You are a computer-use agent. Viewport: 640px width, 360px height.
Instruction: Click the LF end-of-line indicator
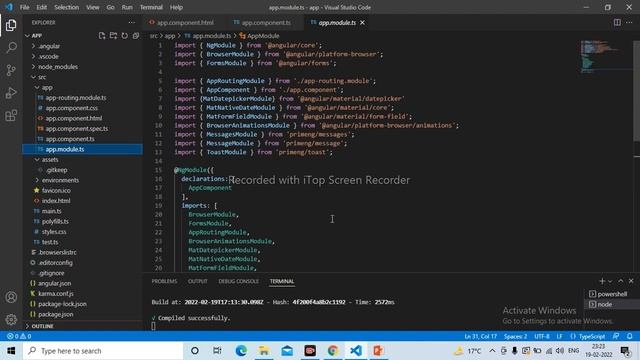click(x=559, y=336)
